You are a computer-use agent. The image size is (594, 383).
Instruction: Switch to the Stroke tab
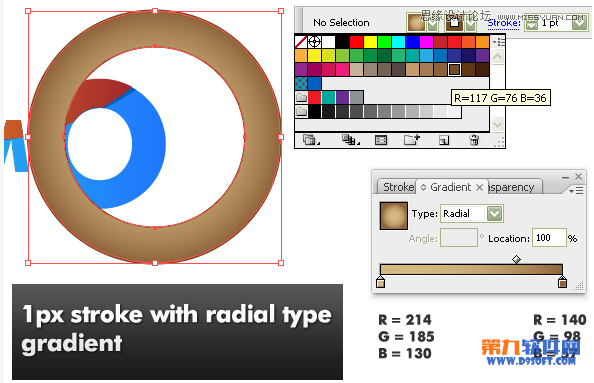click(x=398, y=187)
